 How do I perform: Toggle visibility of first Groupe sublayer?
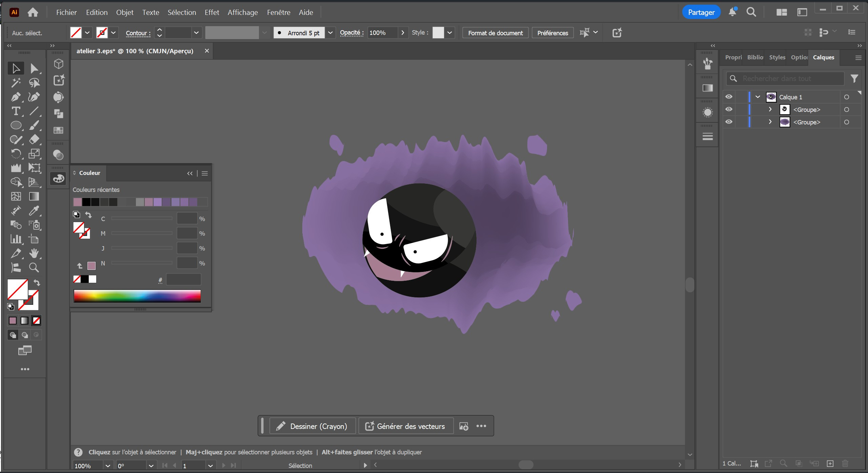729,110
